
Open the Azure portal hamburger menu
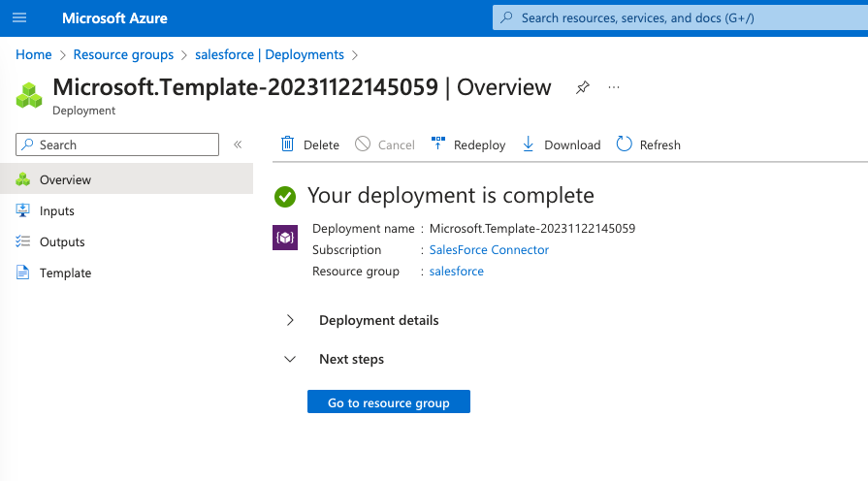coord(20,18)
